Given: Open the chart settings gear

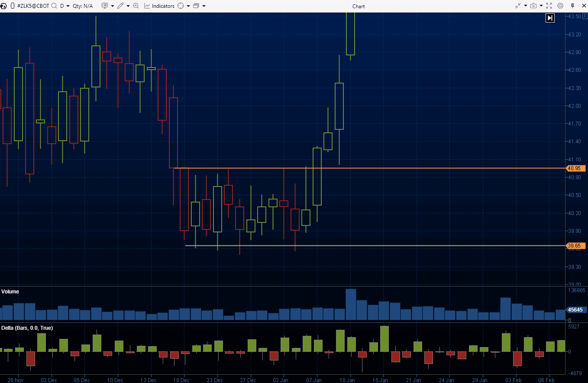Looking at the screenshot, I should (x=560, y=6).
